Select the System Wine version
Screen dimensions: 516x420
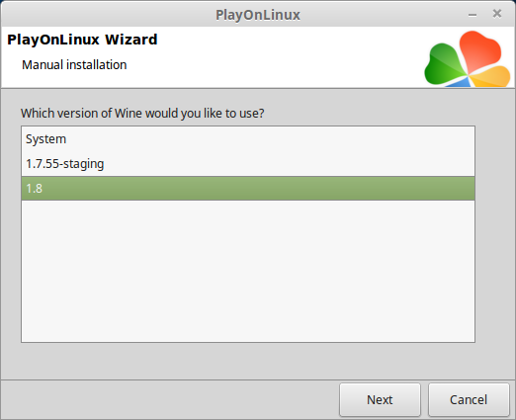pos(248,139)
